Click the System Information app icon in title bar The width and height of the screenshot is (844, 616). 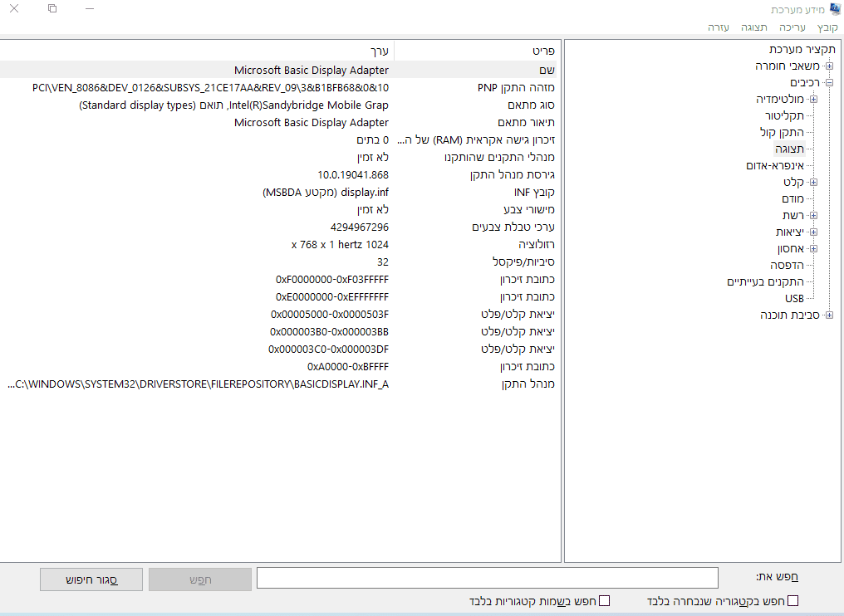click(835, 9)
